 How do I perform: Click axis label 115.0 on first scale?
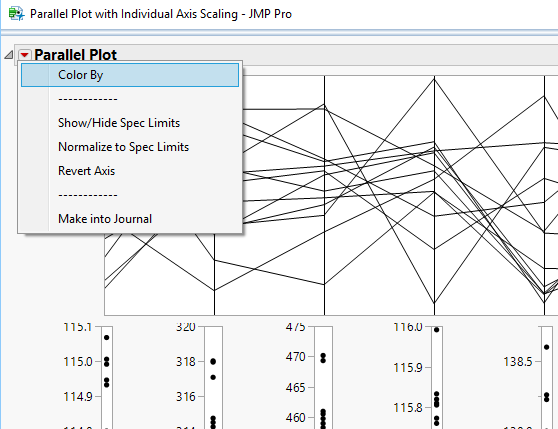click(x=78, y=362)
